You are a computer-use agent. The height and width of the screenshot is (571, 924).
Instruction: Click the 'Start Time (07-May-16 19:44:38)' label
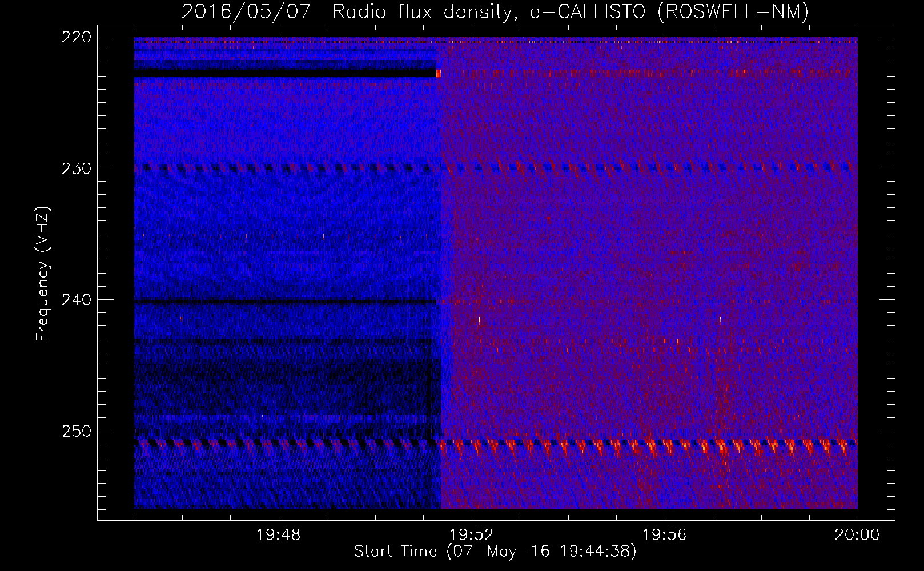(x=495, y=552)
